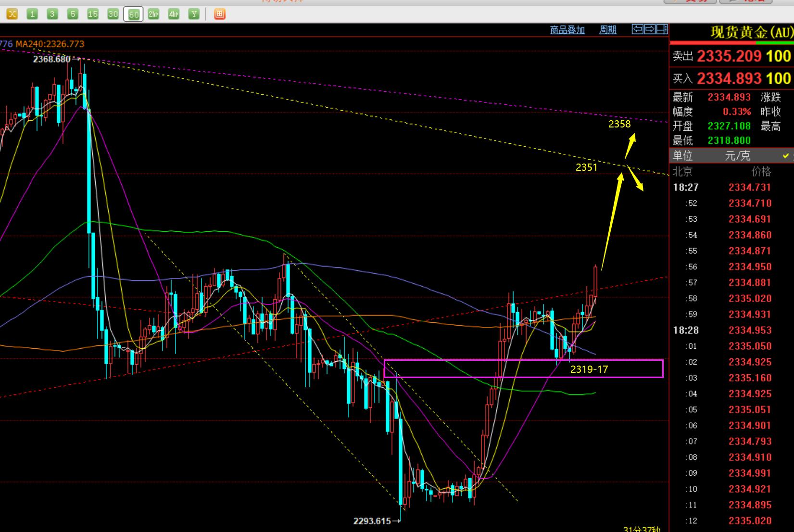
Task: Click the 现货黄金(AU) title
Action: (751, 33)
